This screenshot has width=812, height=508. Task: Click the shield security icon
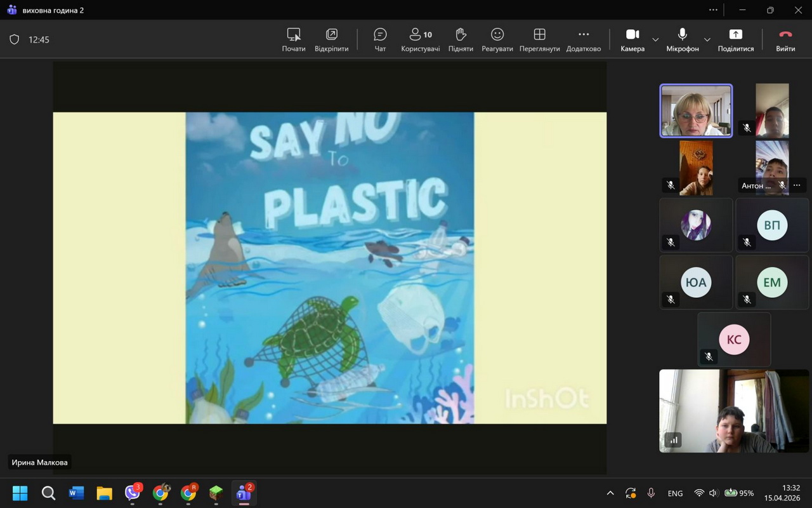[14, 39]
